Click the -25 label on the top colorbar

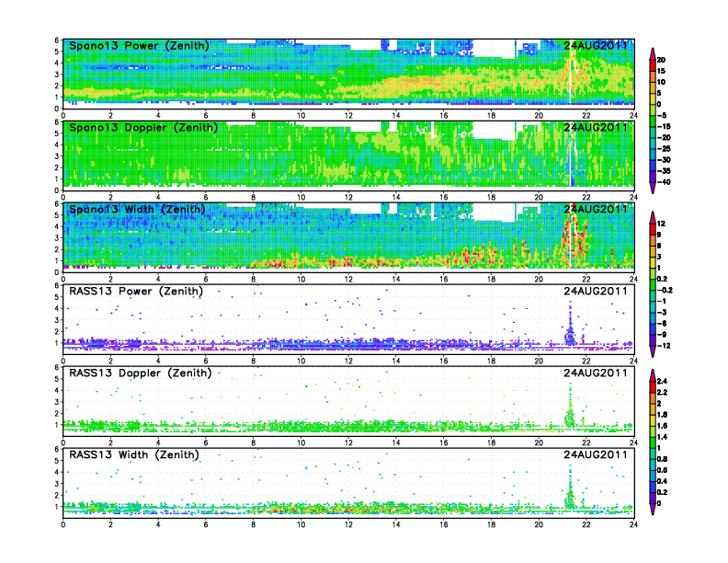664,149
